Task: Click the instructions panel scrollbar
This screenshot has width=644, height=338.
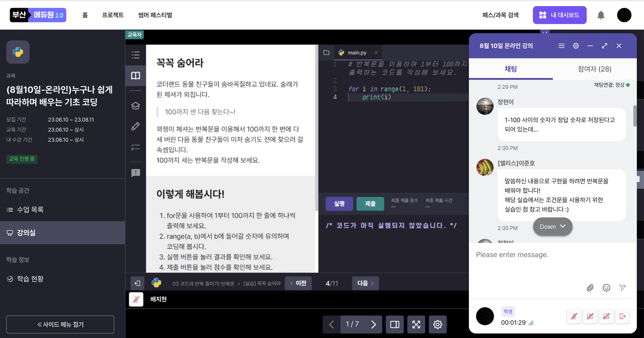Action: (x=317, y=129)
